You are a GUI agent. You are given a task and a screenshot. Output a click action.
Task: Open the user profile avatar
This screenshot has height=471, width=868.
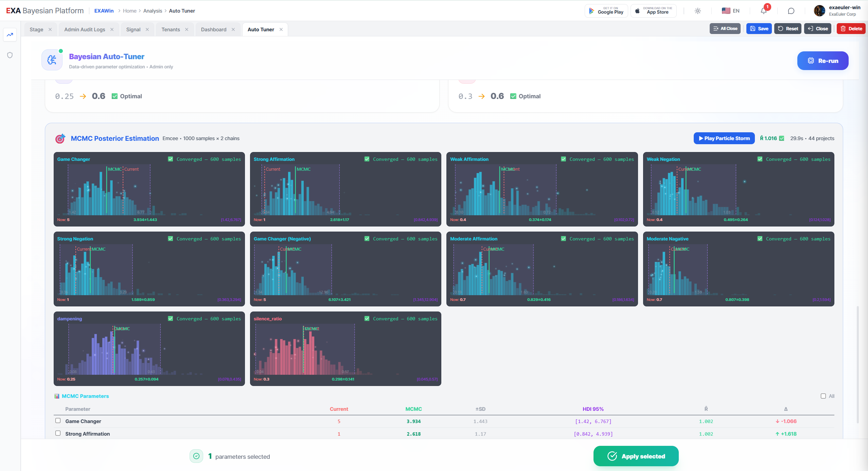click(819, 11)
